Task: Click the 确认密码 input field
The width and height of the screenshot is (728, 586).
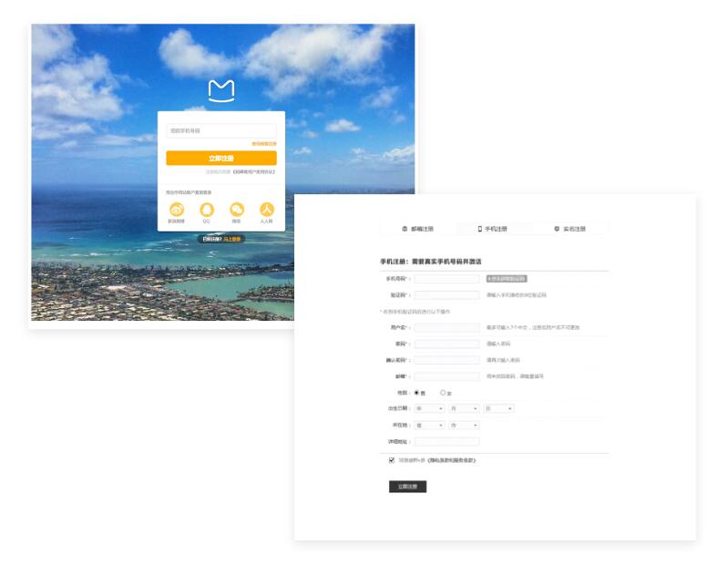Action: (x=447, y=360)
